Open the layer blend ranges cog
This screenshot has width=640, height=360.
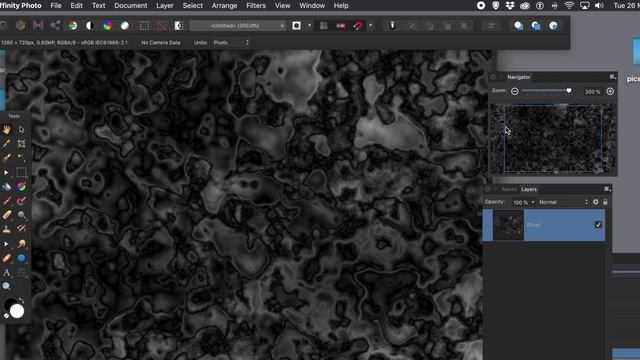pyautogui.click(x=596, y=202)
